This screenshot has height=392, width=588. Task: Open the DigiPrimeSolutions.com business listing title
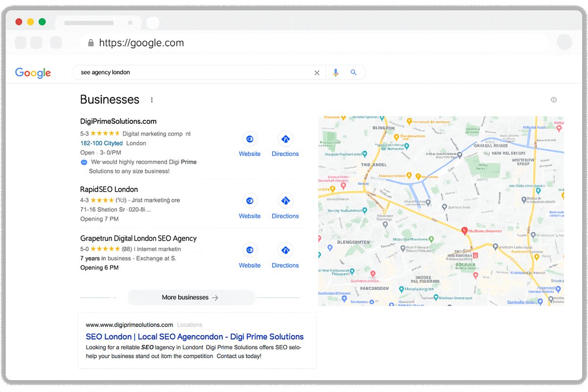(119, 122)
